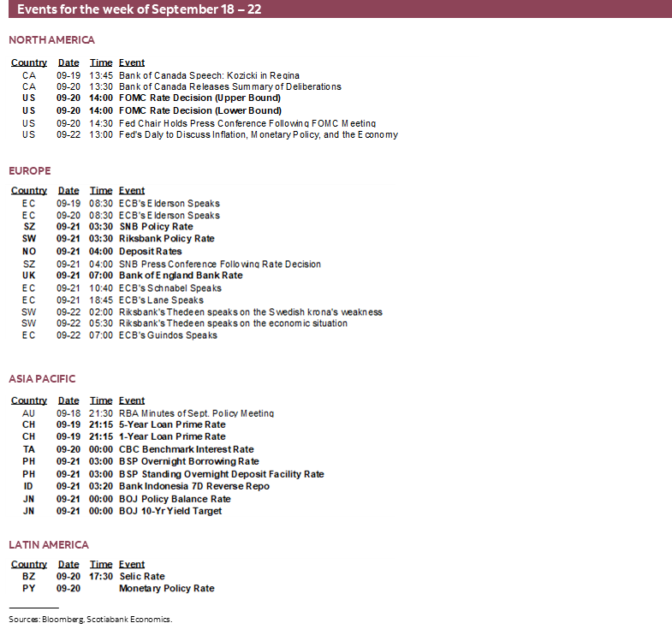Click the Bank of England Bank Rate event

(x=181, y=276)
